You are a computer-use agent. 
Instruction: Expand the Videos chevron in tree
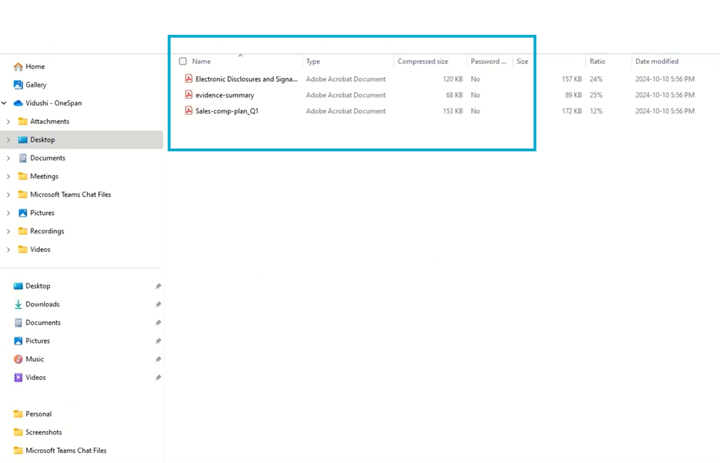pos(8,249)
